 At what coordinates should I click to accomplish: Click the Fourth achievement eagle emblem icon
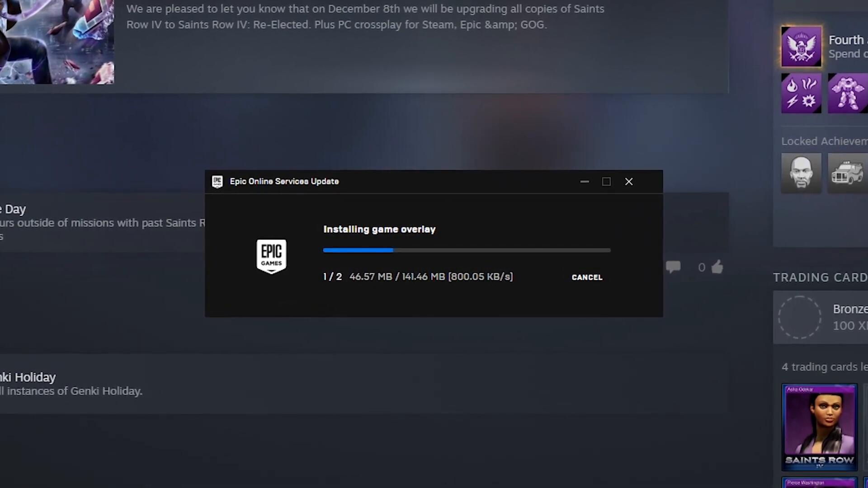pyautogui.click(x=801, y=47)
